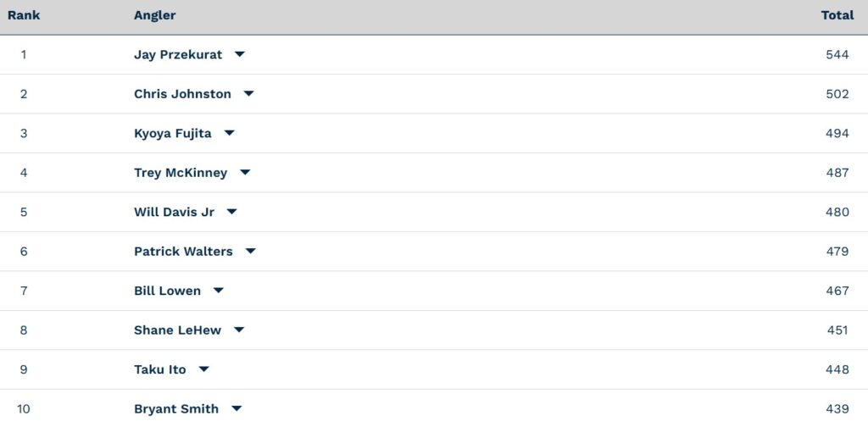Click total score 544

click(x=837, y=55)
